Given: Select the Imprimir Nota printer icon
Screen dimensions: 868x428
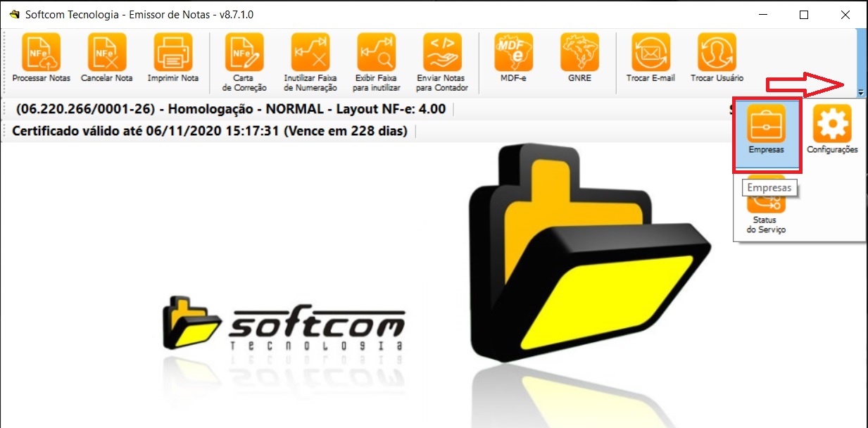Looking at the screenshot, I should [x=173, y=52].
